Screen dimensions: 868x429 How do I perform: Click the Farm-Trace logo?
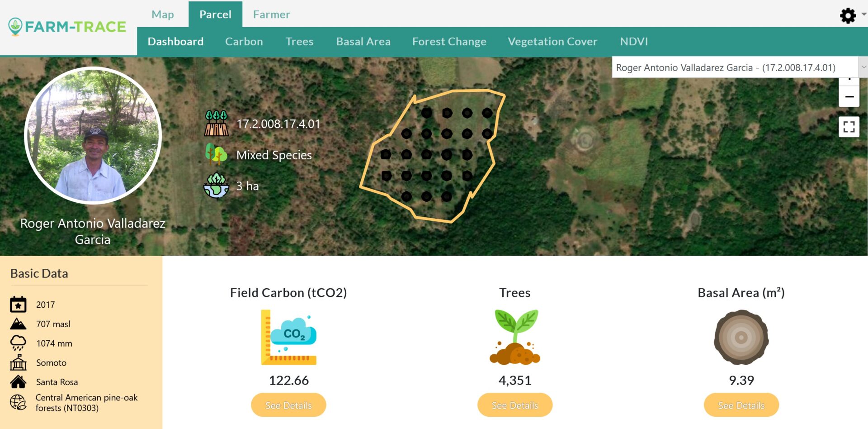(67, 27)
